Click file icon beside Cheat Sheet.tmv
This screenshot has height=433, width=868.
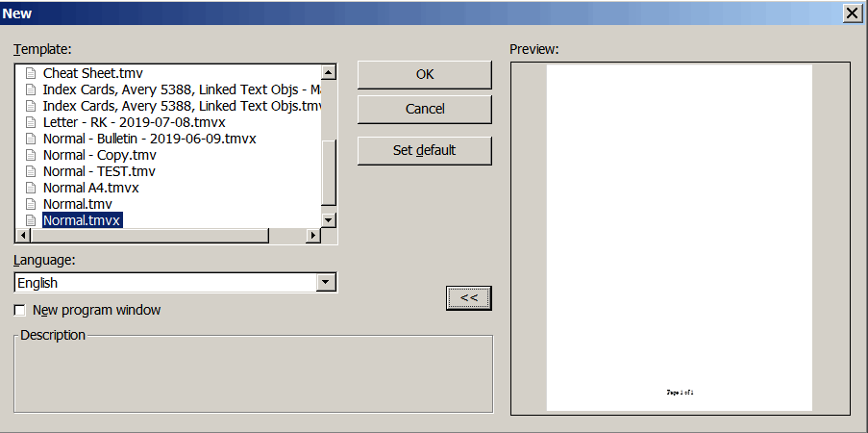pyautogui.click(x=30, y=73)
